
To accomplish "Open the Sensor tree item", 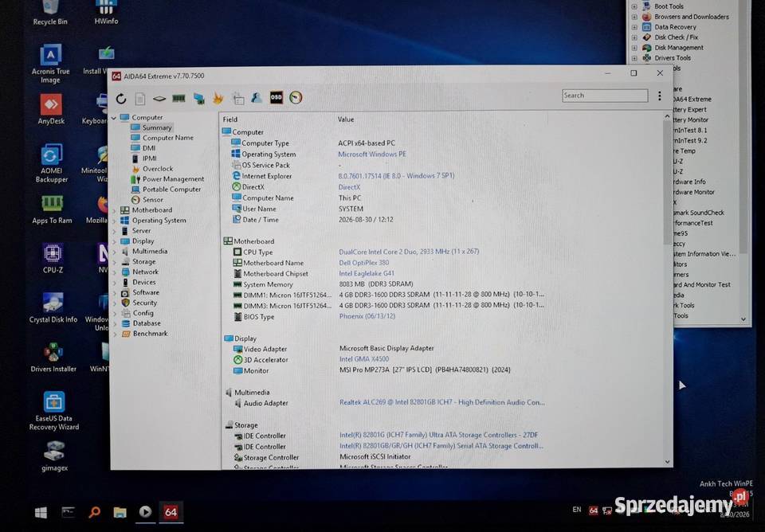I will 153,199.
